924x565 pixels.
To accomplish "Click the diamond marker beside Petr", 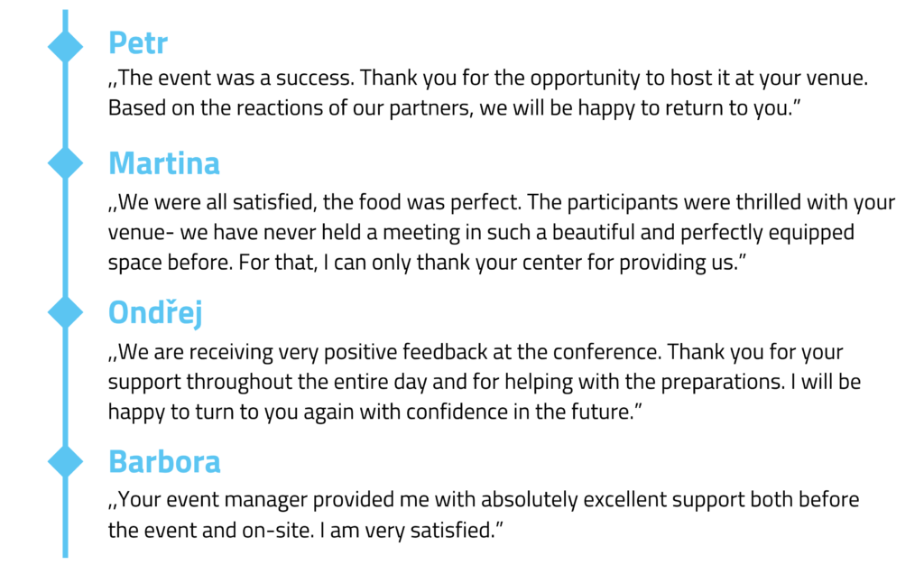I will point(65,47).
